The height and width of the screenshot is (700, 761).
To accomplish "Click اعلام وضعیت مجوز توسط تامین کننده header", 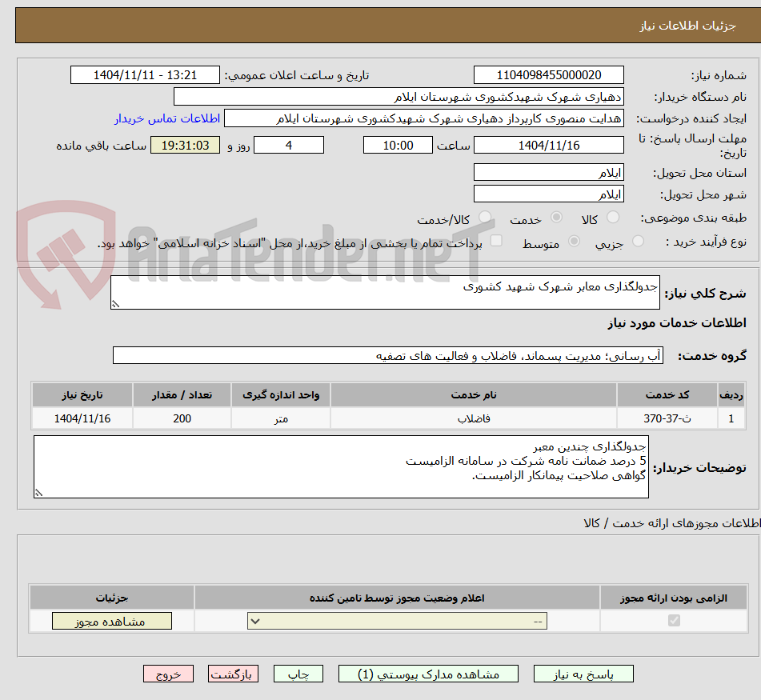I will pyautogui.click(x=397, y=598).
